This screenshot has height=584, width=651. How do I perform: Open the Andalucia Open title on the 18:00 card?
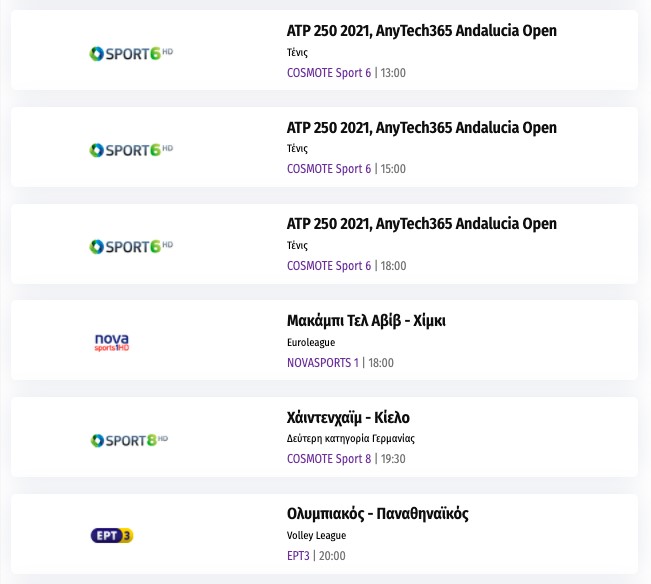pyautogui.click(x=421, y=224)
